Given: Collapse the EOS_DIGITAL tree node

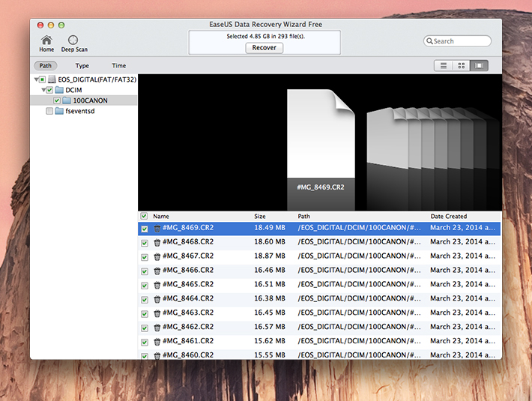Looking at the screenshot, I should 36,79.
